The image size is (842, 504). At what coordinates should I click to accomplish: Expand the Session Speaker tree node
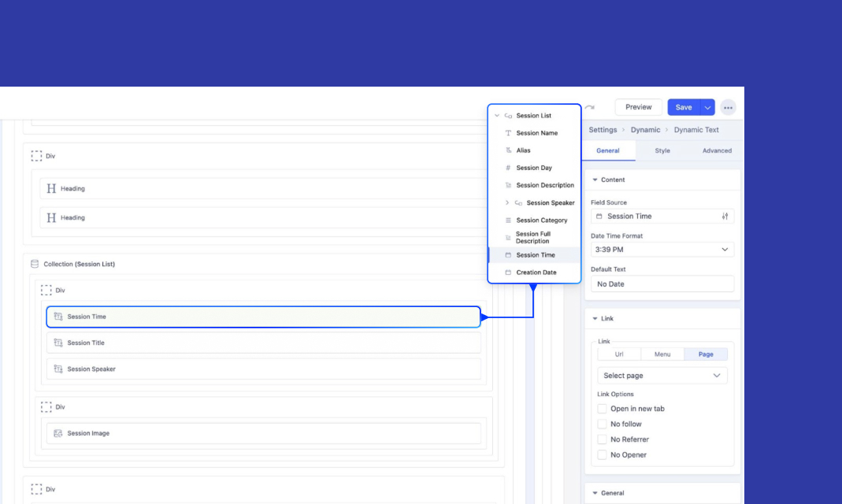(x=507, y=203)
